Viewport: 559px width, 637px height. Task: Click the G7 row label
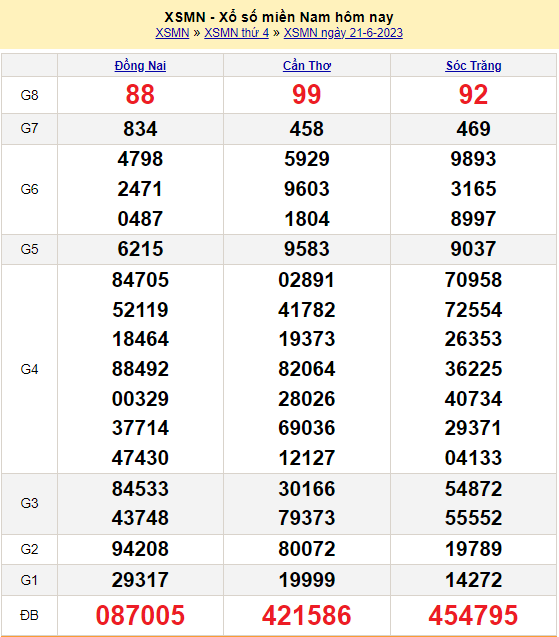click(x=29, y=128)
